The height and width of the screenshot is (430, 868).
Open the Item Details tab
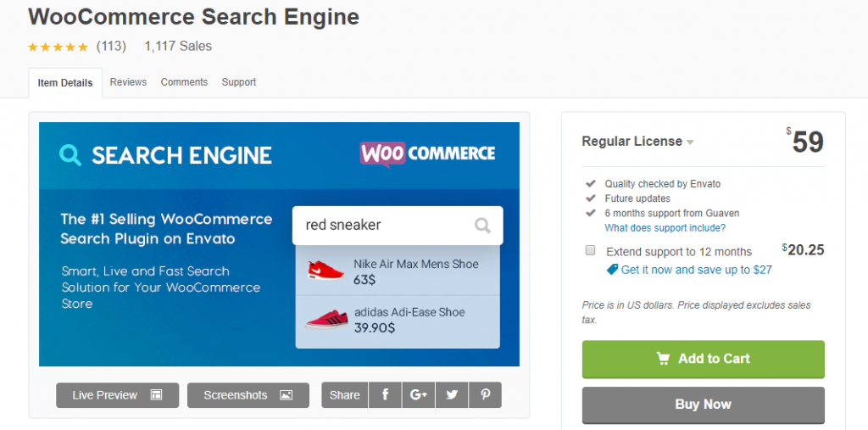(x=65, y=83)
